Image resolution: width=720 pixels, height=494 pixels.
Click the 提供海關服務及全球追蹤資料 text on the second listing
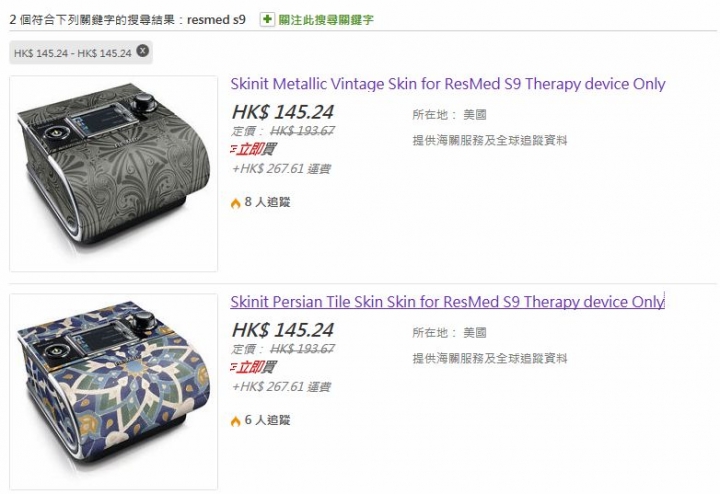pos(490,358)
